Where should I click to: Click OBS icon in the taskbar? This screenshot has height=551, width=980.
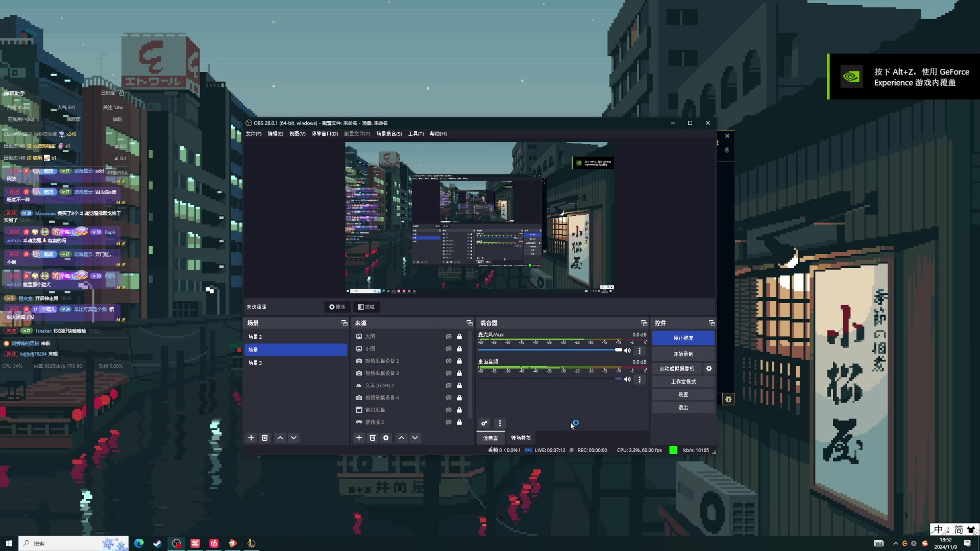click(x=176, y=543)
